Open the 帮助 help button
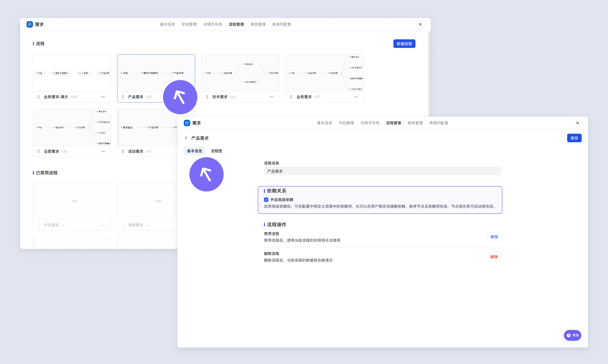The width and height of the screenshot is (608, 364). [x=572, y=335]
